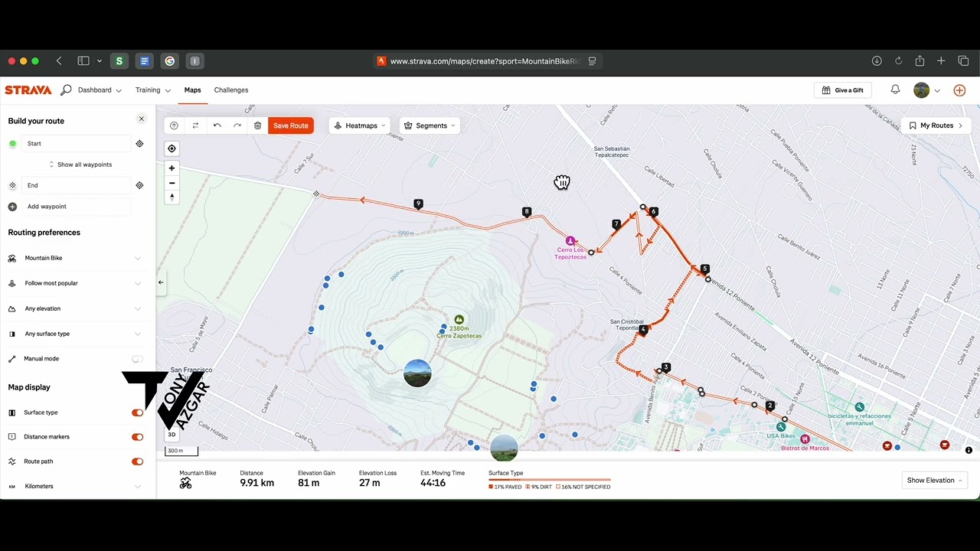This screenshot has height=551, width=980.
Task: Click the Add waypoint text
Action: (47, 207)
